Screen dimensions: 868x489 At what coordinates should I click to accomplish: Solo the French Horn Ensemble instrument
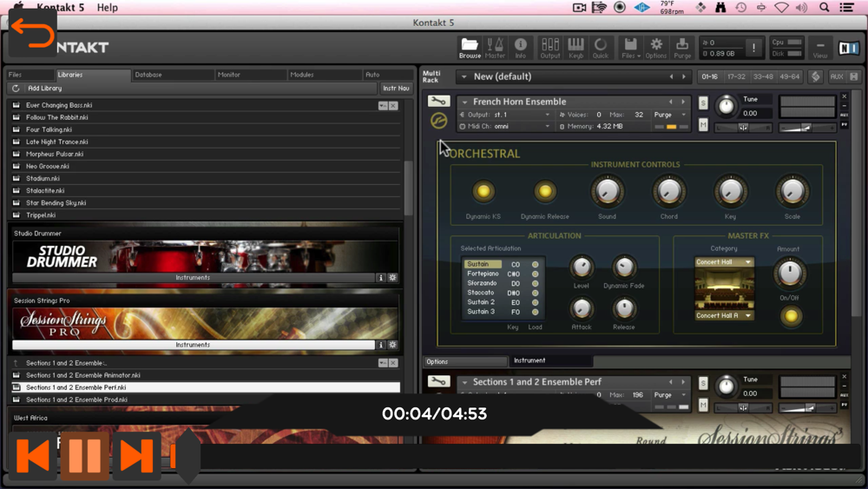[x=703, y=103]
